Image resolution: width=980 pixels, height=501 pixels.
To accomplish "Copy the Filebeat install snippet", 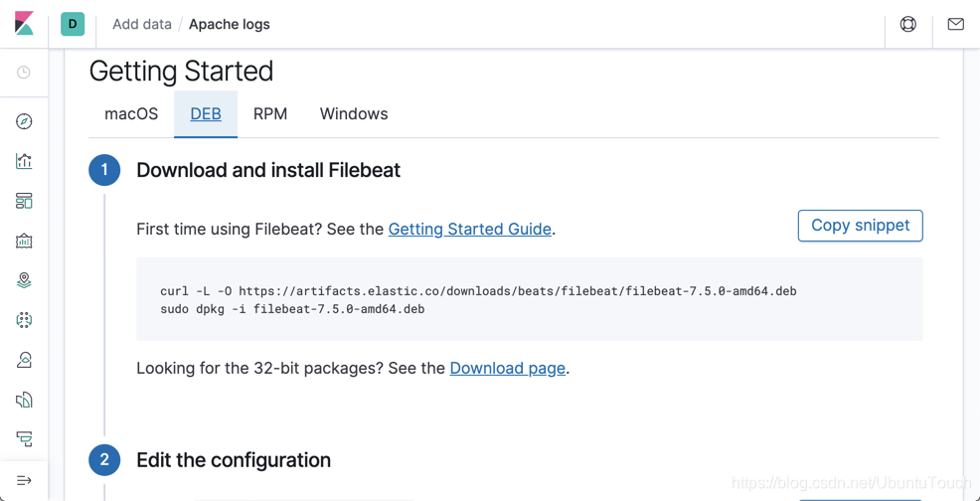I will [860, 226].
